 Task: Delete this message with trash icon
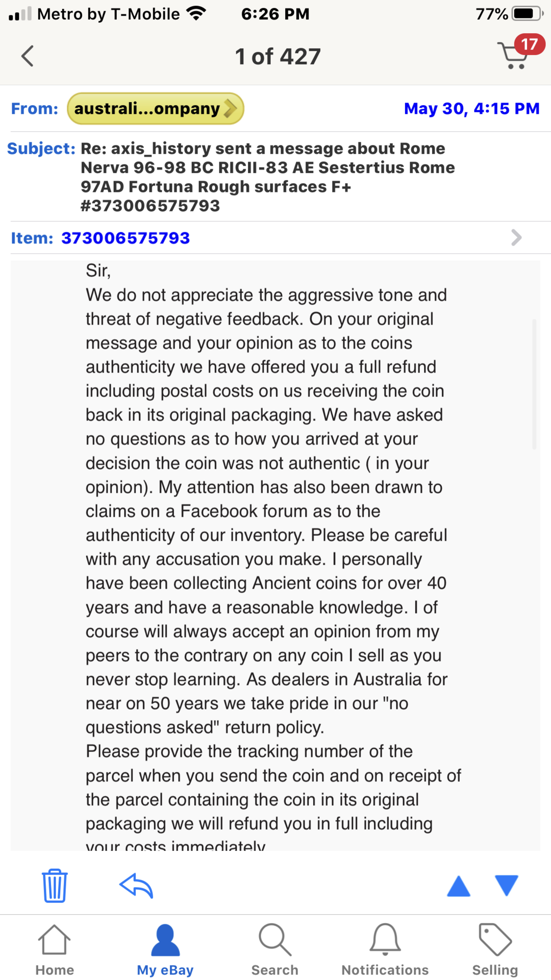pyautogui.click(x=55, y=886)
